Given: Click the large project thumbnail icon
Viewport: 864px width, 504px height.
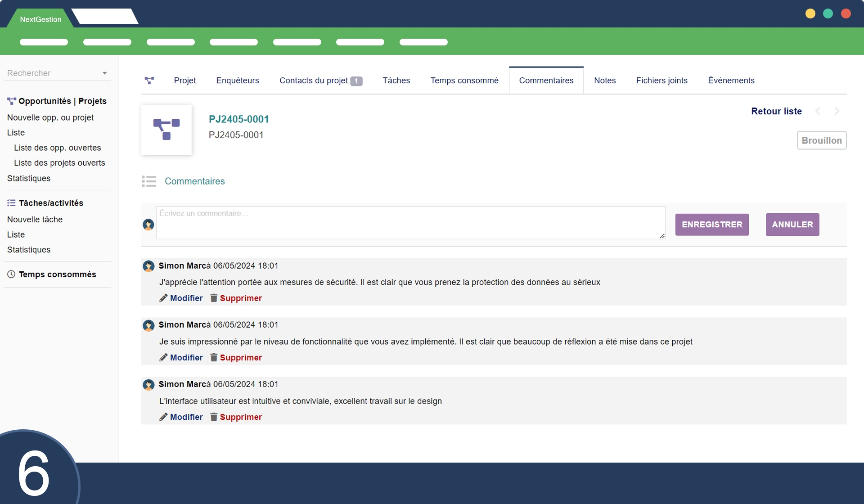Looking at the screenshot, I should [x=166, y=130].
